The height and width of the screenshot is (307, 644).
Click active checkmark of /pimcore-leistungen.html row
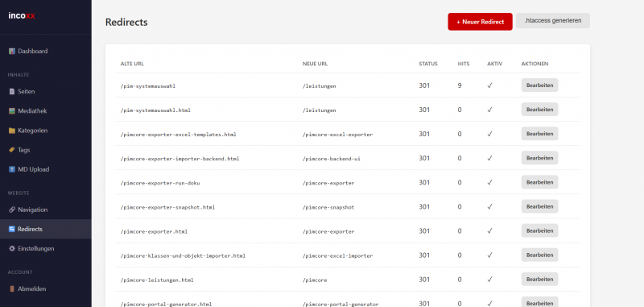pos(489,280)
